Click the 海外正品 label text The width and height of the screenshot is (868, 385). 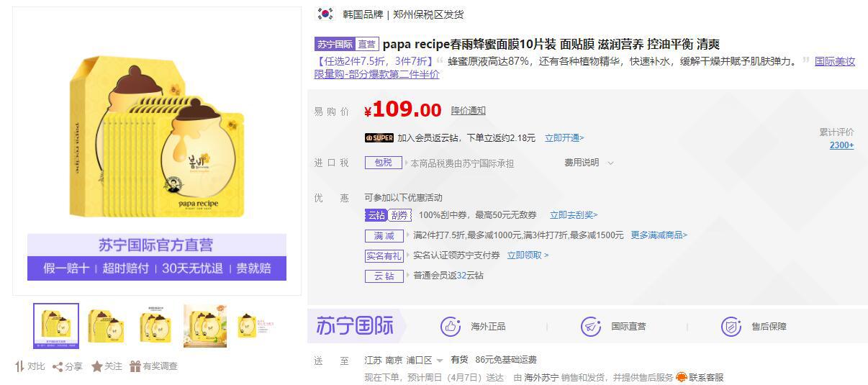pos(488,327)
